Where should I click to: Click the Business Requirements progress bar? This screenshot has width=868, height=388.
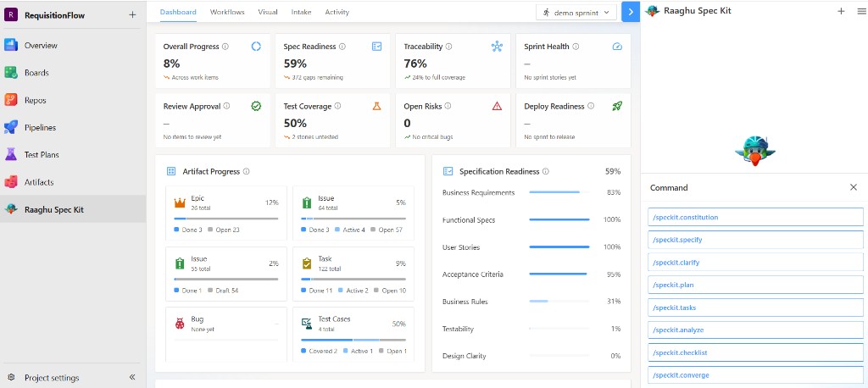coord(559,192)
